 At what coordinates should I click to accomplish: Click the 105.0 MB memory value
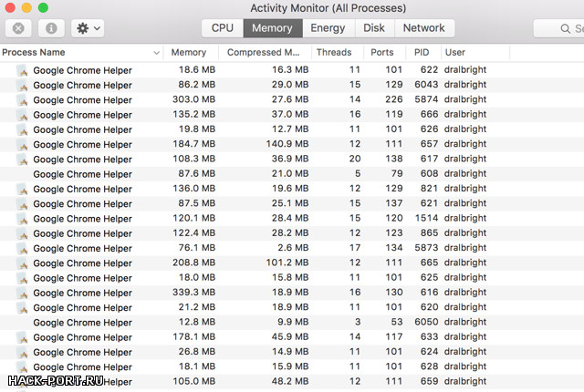point(194,381)
